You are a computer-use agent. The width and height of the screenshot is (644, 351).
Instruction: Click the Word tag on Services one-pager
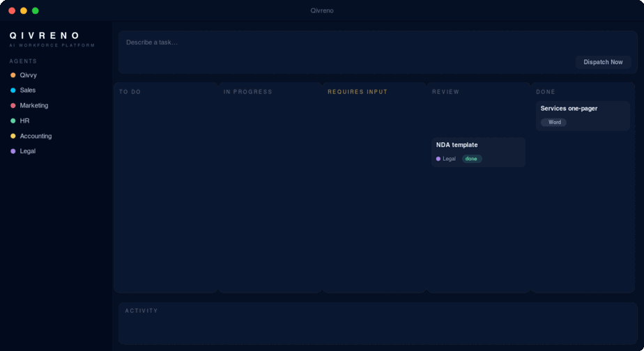tap(553, 123)
